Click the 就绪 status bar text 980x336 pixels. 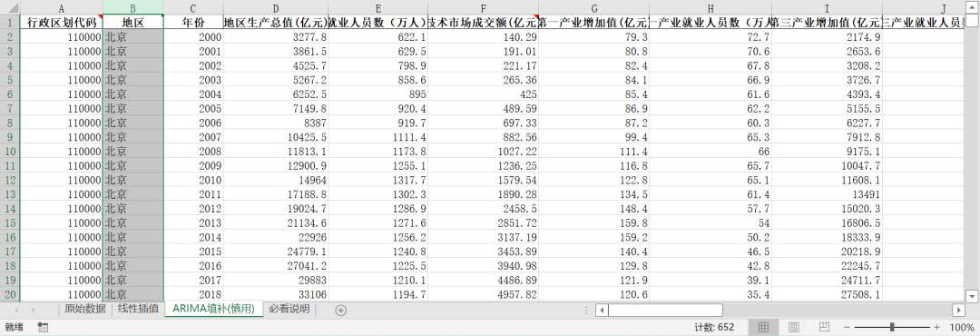(14, 327)
